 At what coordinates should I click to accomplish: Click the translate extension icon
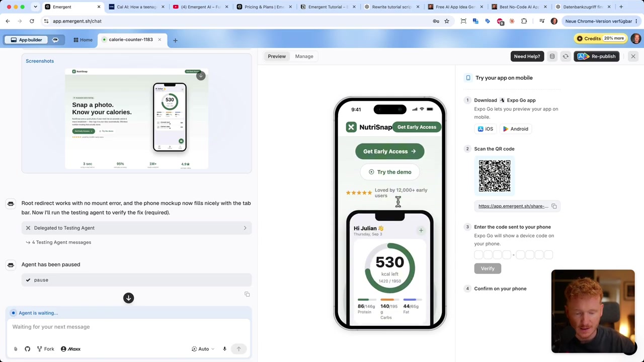475,21
